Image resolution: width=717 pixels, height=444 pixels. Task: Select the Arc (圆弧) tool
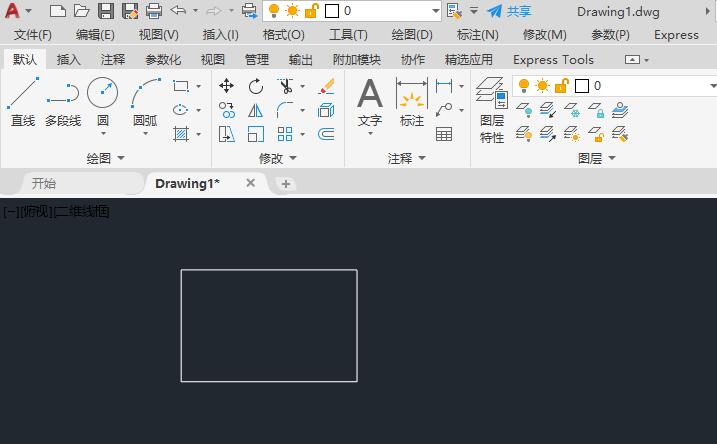coord(145,100)
